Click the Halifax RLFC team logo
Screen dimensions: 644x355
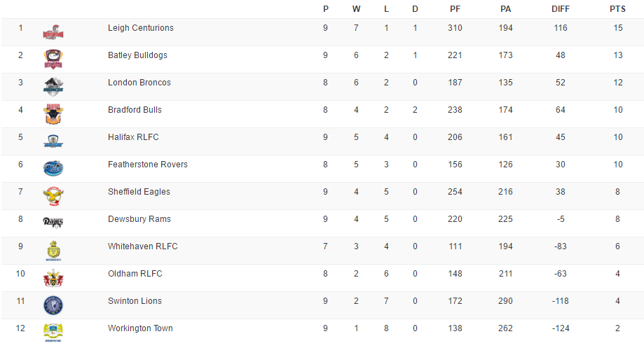pos(53,141)
